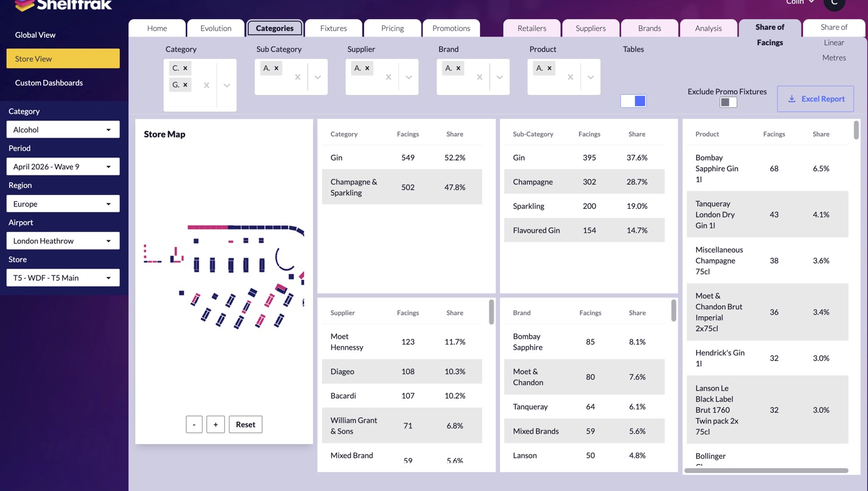This screenshot has height=491, width=868.
Task: Clear all Sub Category filter selections
Action: click(297, 77)
